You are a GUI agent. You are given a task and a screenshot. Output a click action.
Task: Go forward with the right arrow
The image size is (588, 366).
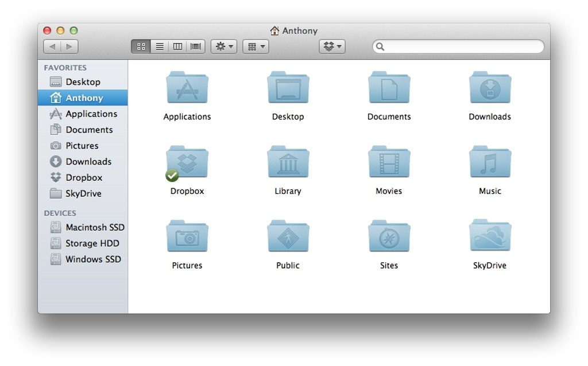click(69, 46)
